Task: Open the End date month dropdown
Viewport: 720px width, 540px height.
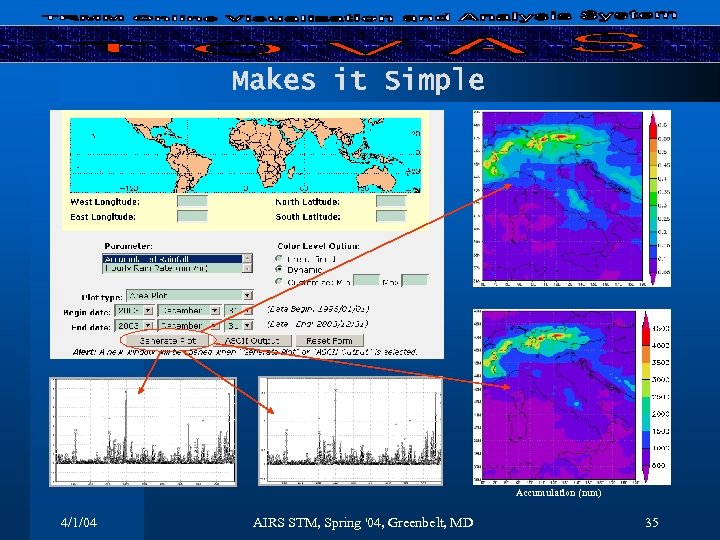Action: [x=189, y=325]
